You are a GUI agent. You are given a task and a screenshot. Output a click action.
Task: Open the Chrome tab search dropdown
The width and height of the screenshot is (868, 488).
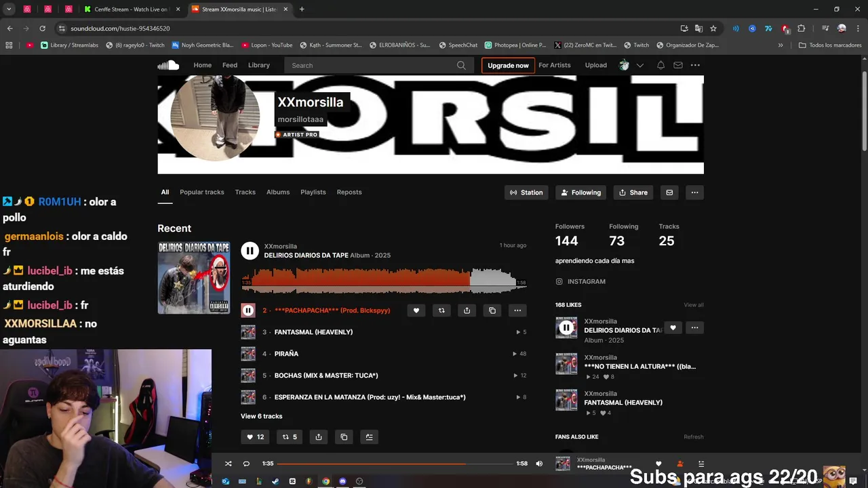tap(9, 9)
